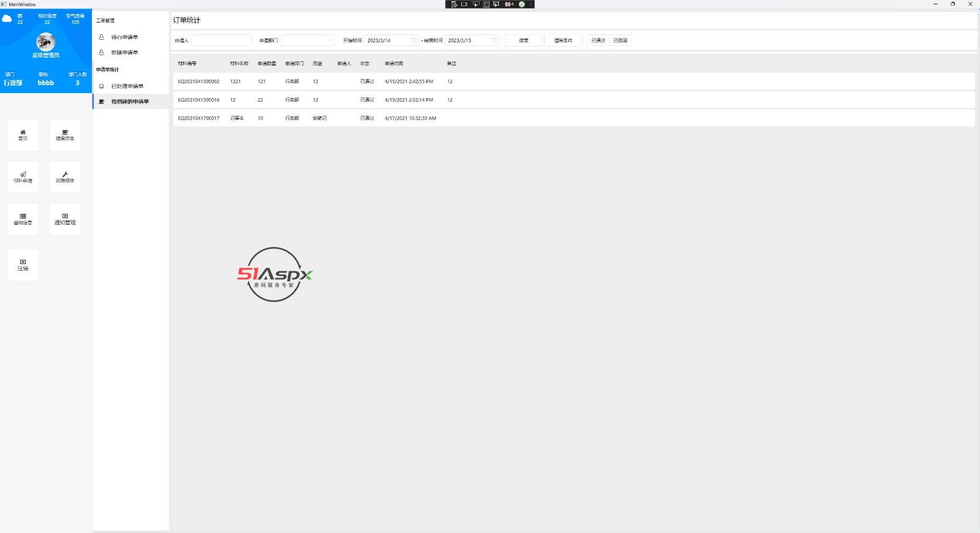Go to 新建申请单 in sidebar
This screenshot has width=980, height=533.
pyautogui.click(x=130, y=53)
